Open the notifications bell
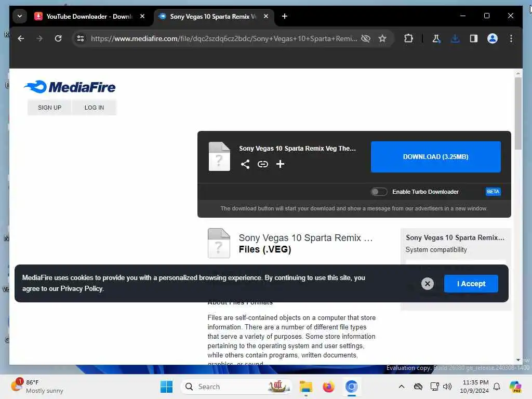 pos(497,387)
